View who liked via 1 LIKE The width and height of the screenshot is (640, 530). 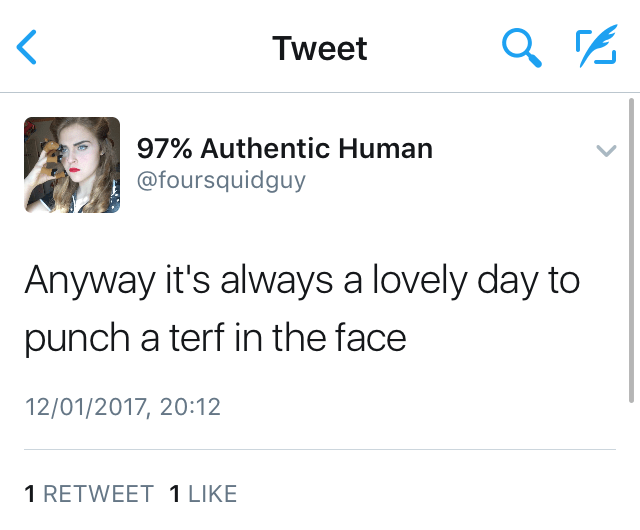(x=204, y=493)
